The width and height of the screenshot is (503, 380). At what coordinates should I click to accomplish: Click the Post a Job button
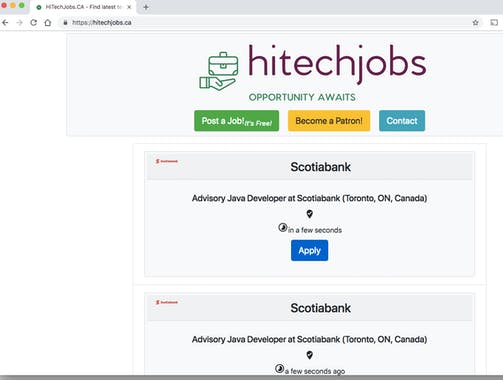click(x=237, y=121)
